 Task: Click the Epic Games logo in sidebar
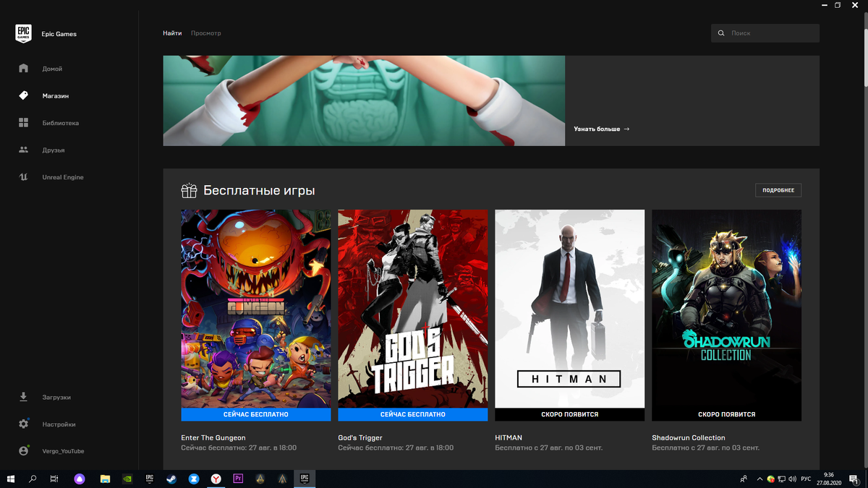pyautogui.click(x=24, y=34)
